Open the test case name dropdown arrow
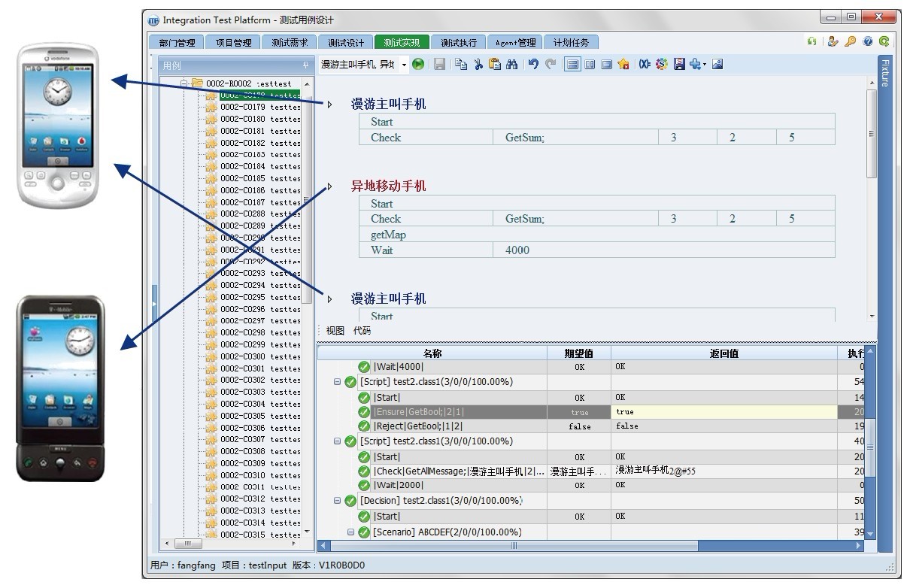The image size is (907, 588). [x=404, y=65]
